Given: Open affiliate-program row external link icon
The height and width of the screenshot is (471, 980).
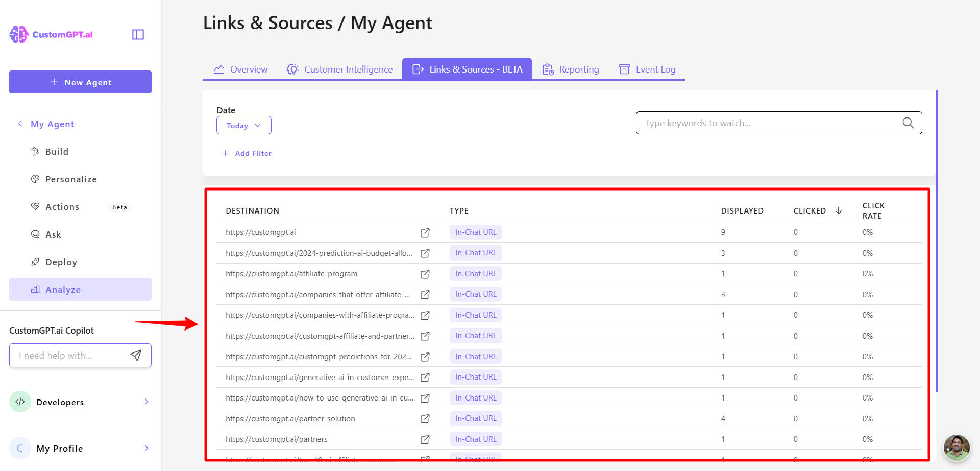Looking at the screenshot, I should (x=425, y=274).
